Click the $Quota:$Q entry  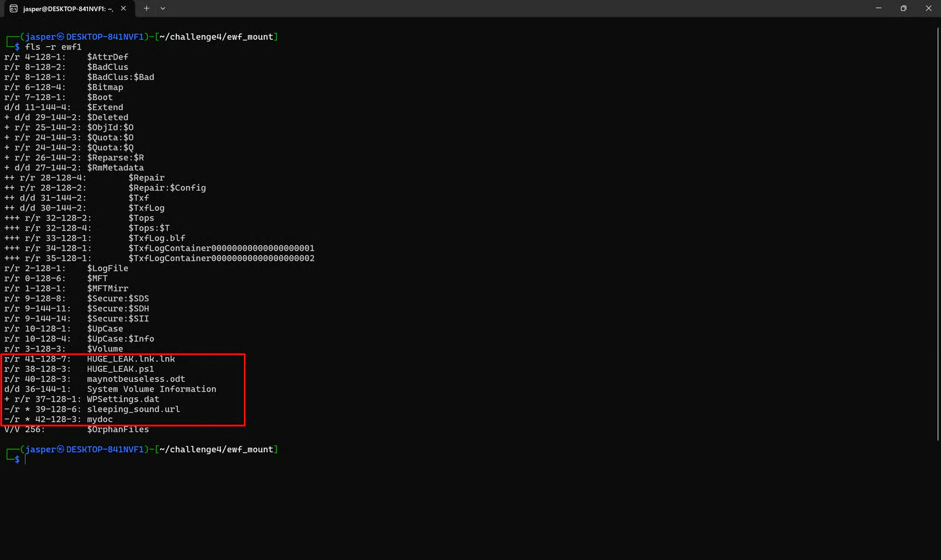pyautogui.click(x=110, y=148)
